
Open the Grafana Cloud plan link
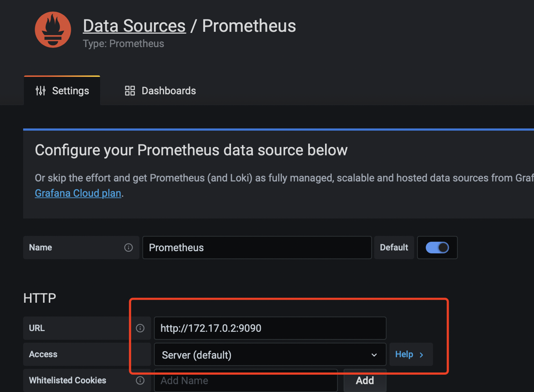click(x=78, y=193)
